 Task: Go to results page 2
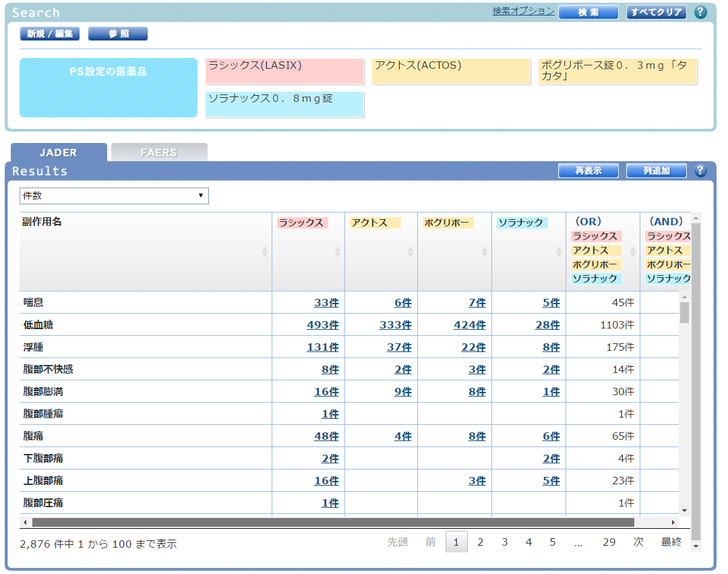click(x=481, y=542)
